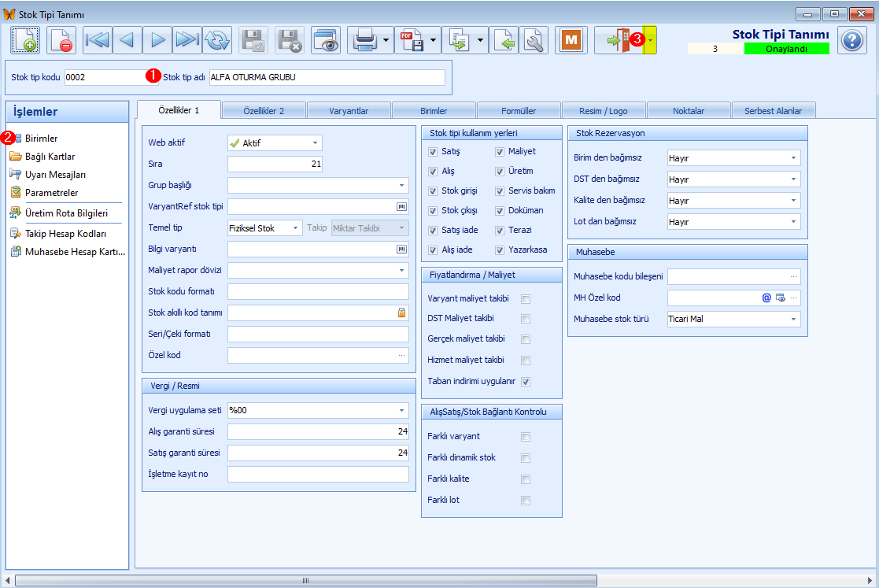Click the Stok tip adı input field
Screen dimensions: 879x588
click(x=327, y=77)
